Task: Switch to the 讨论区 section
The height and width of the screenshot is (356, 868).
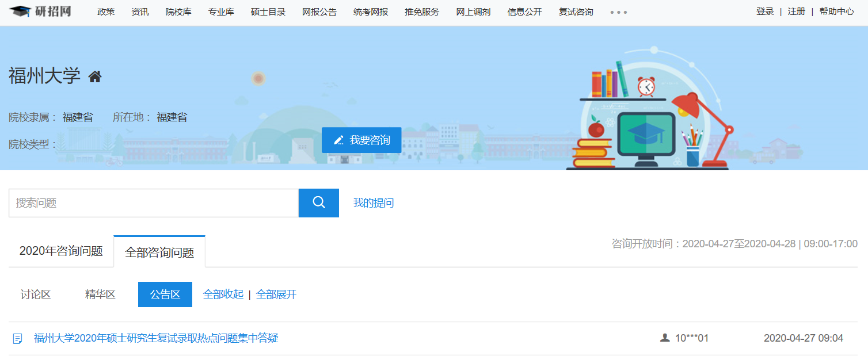Action: [36, 294]
